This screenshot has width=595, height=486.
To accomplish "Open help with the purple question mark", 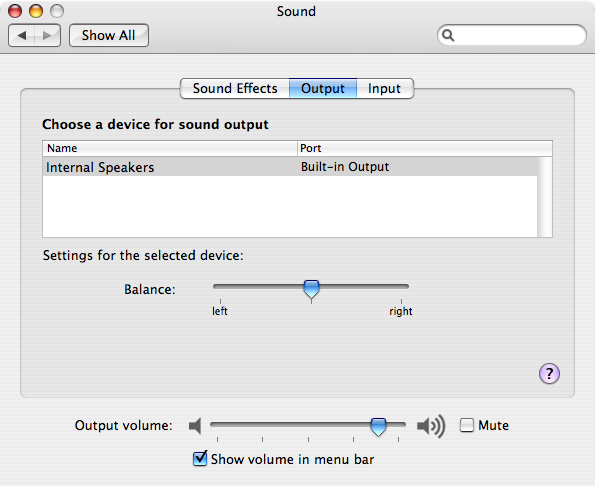I will (549, 374).
